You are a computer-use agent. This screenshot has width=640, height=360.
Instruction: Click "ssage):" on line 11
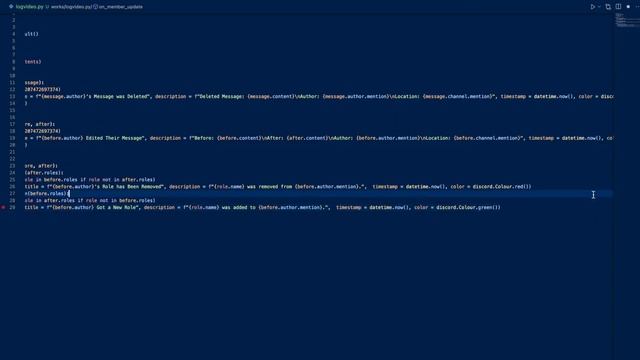coord(34,82)
